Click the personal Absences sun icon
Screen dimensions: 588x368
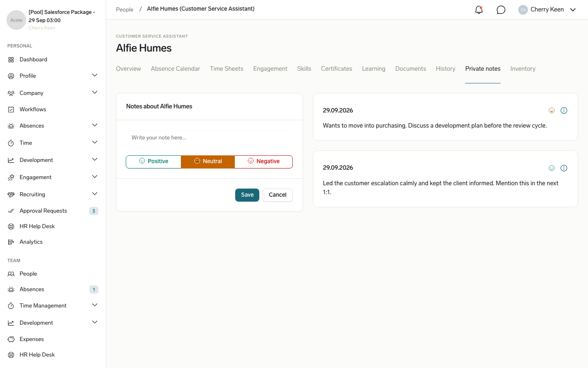coord(11,126)
